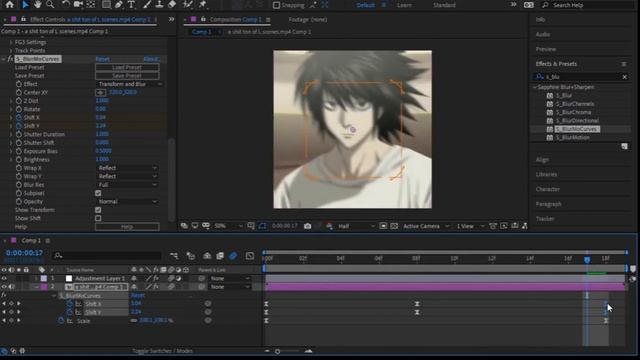
Task: Open the Blur Res Full dropdown
Action: click(x=127, y=184)
